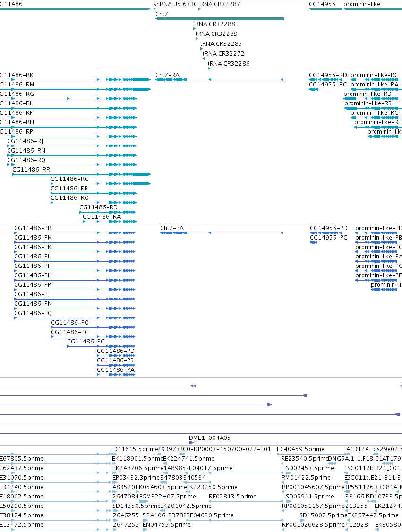Select the CG11486-PH protein label
The height and width of the screenshot is (532, 402).
tap(33, 276)
